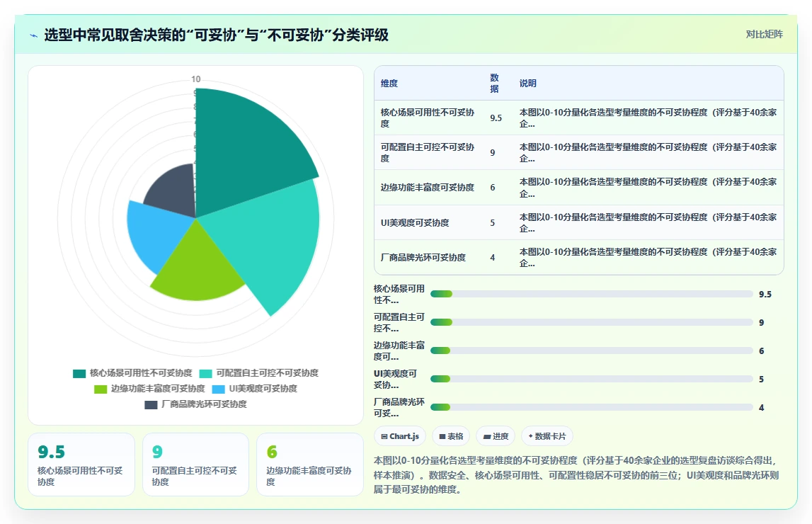Toggle 边缘功能丰富度可妥协度 legend swatch
Screen dimensions: 812x524
coord(101,389)
